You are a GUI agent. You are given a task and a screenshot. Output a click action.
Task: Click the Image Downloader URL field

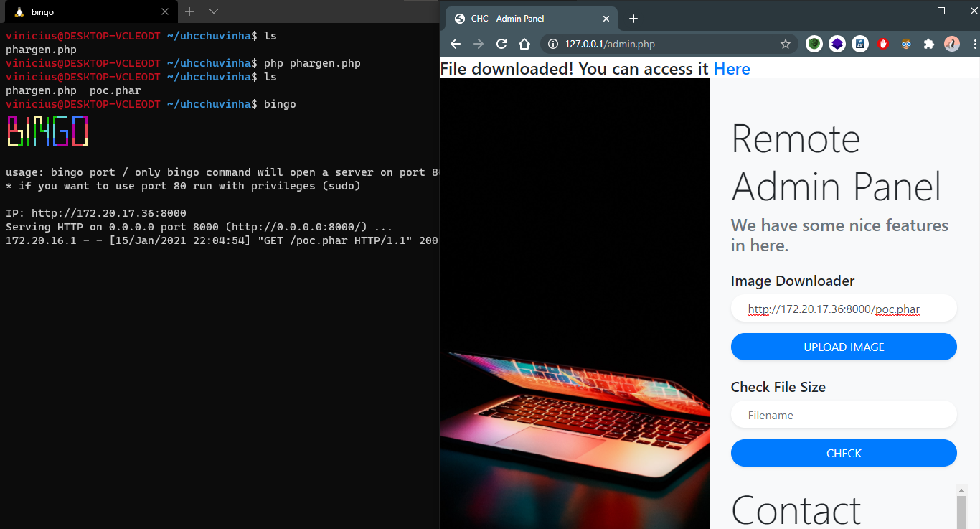[x=844, y=309]
